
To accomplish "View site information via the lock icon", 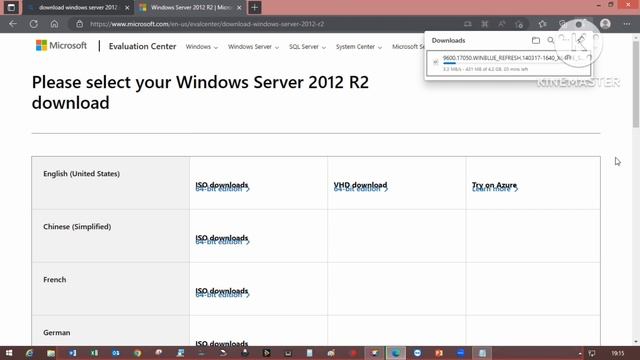I will (x=80, y=24).
